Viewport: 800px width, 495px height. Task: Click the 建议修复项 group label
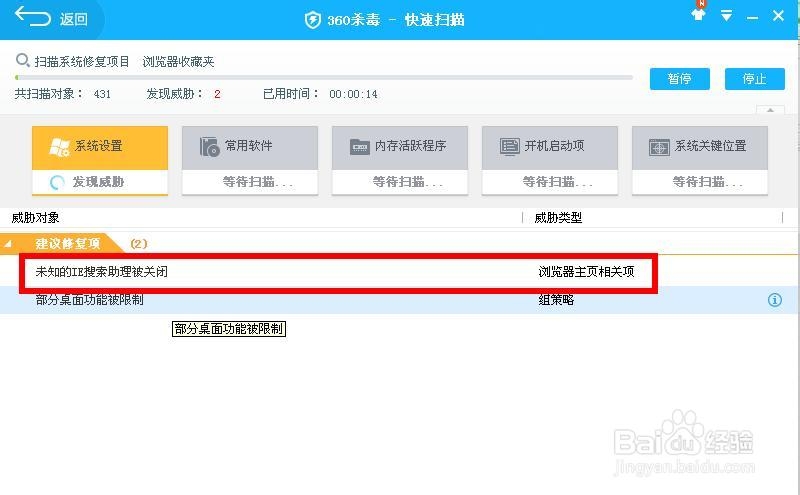click(68, 244)
